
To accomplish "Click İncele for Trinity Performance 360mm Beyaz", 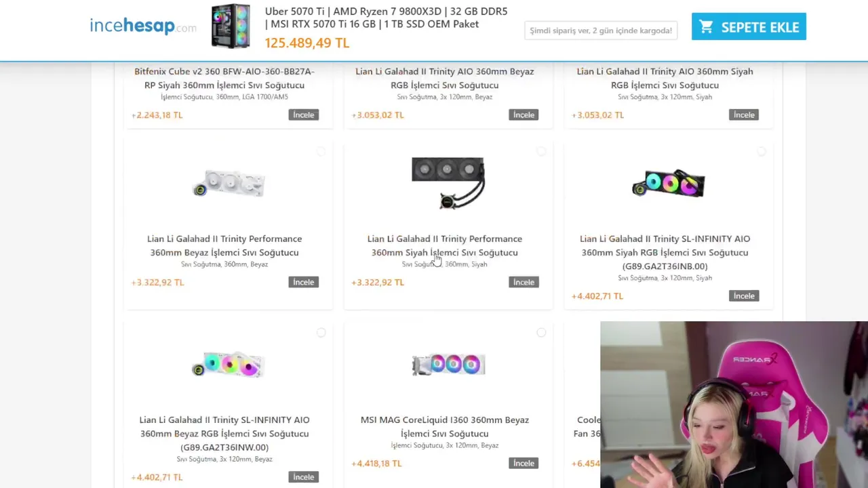I will click(x=303, y=282).
